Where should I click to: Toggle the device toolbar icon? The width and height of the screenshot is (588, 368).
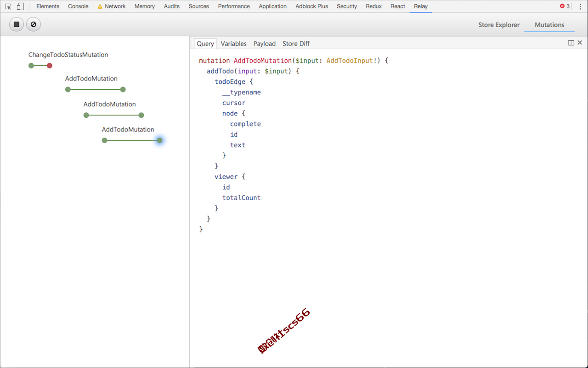tap(20, 6)
